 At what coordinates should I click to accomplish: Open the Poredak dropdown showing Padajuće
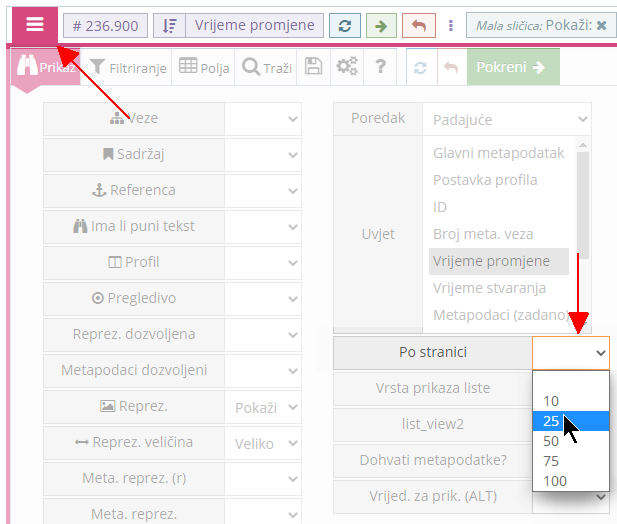[x=507, y=119]
